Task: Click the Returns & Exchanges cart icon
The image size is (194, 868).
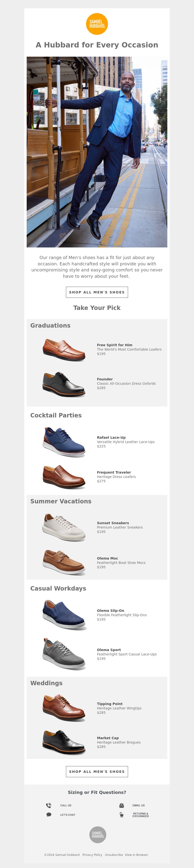Action: [x=121, y=815]
